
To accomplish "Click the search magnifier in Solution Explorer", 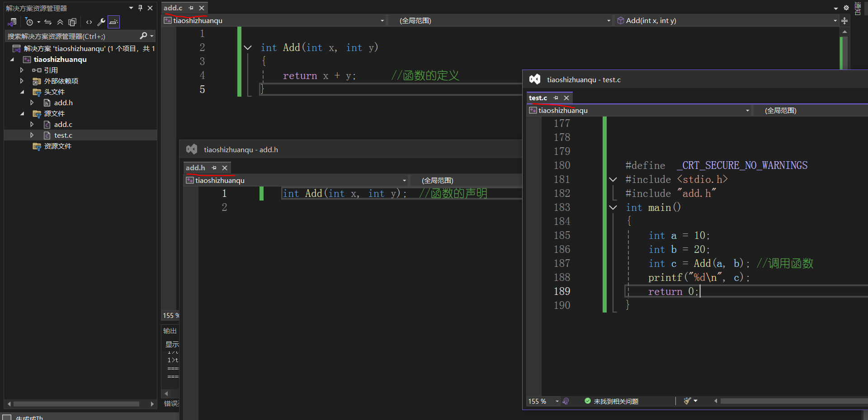I will [x=143, y=36].
